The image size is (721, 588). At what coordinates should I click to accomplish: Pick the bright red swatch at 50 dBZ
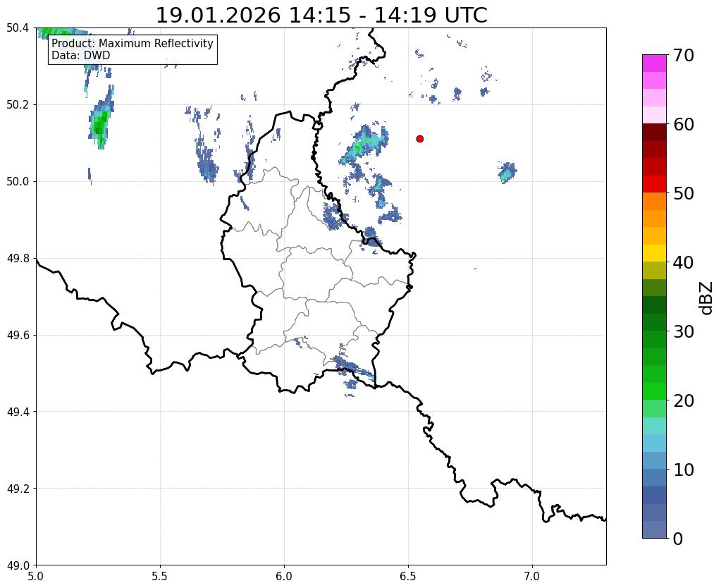(x=654, y=184)
